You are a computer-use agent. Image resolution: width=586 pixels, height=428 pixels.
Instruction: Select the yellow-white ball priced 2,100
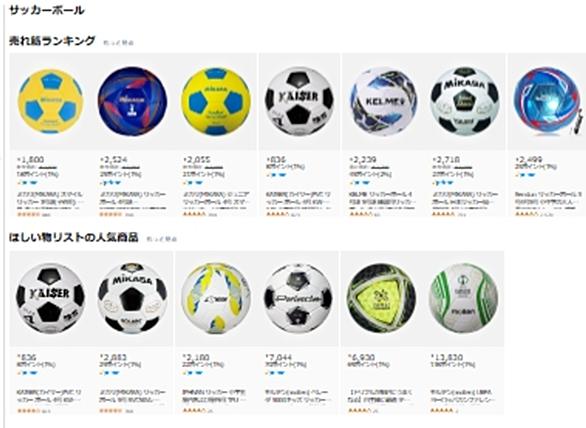pyautogui.click(x=216, y=298)
